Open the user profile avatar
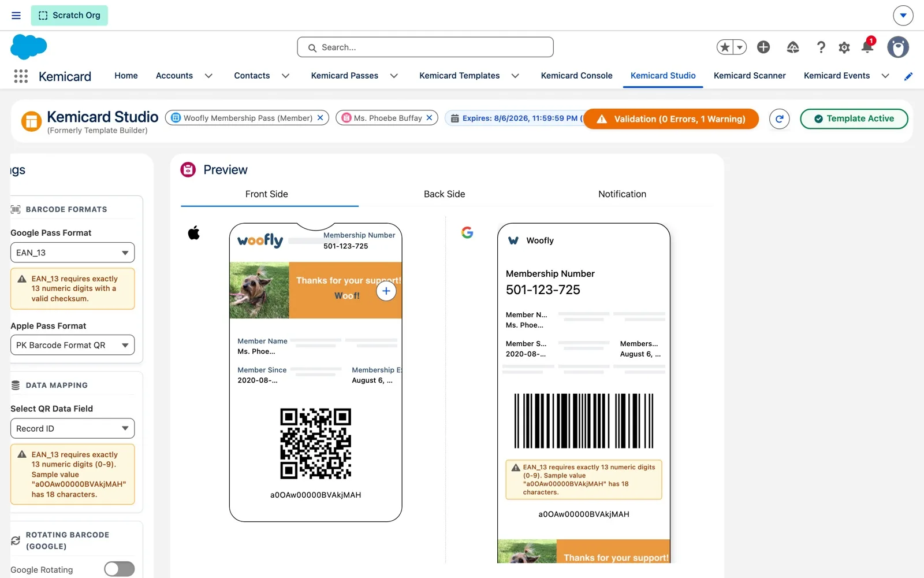Screen dimensions: 924x578 (898, 47)
